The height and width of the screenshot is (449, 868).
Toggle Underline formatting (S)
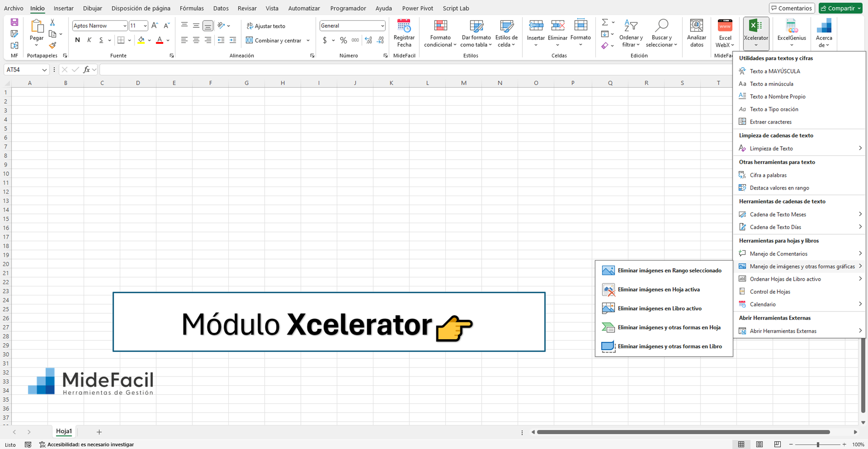click(x=101, y=40)
